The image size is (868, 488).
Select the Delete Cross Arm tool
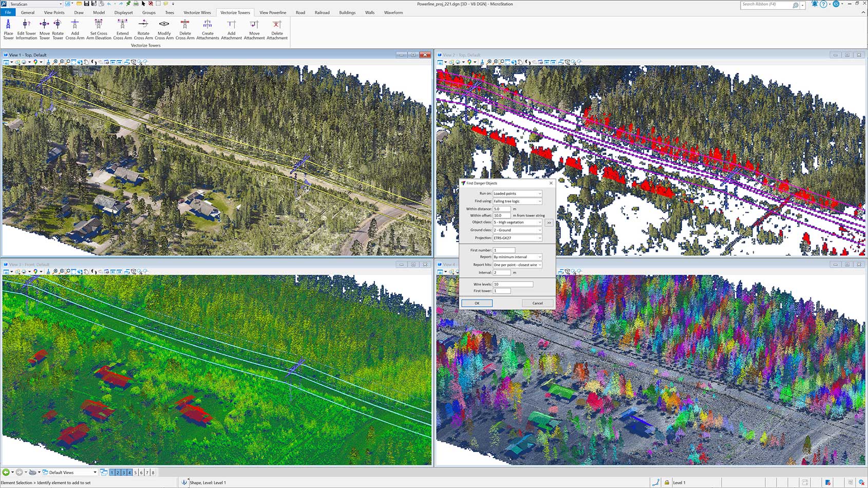point(185,29)
